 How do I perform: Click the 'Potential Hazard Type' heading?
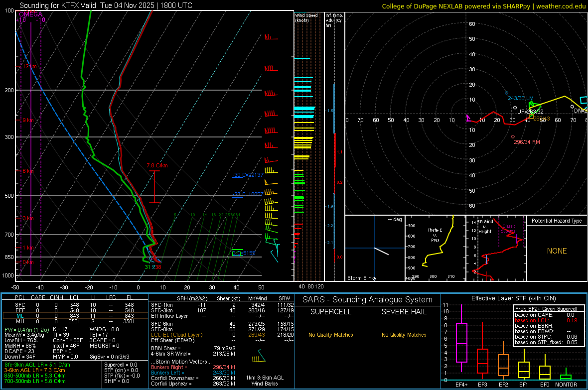557,221
